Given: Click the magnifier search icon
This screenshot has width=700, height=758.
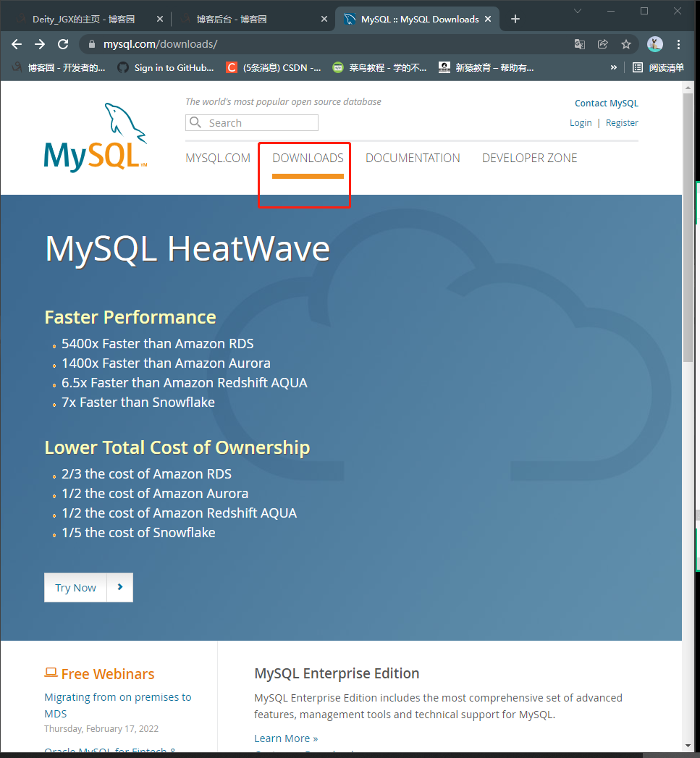Looking at the screenshot, I should coord(195,122).
